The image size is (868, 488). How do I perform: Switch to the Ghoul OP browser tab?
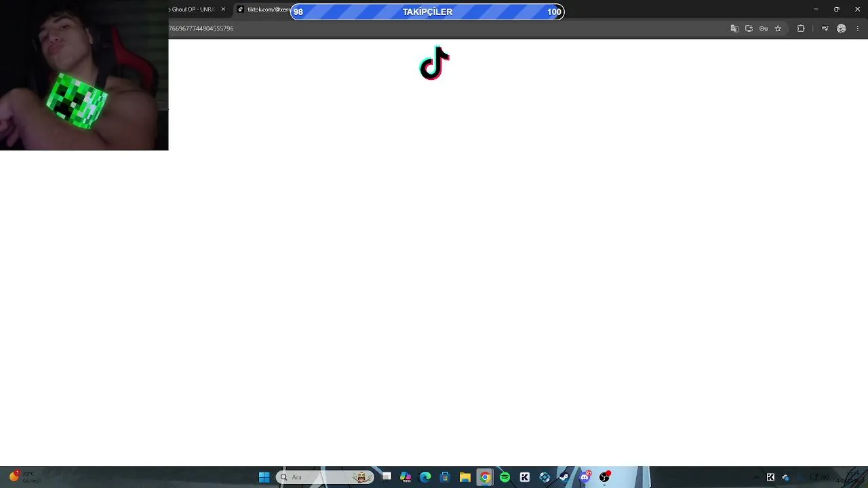[x=193, y=9]
